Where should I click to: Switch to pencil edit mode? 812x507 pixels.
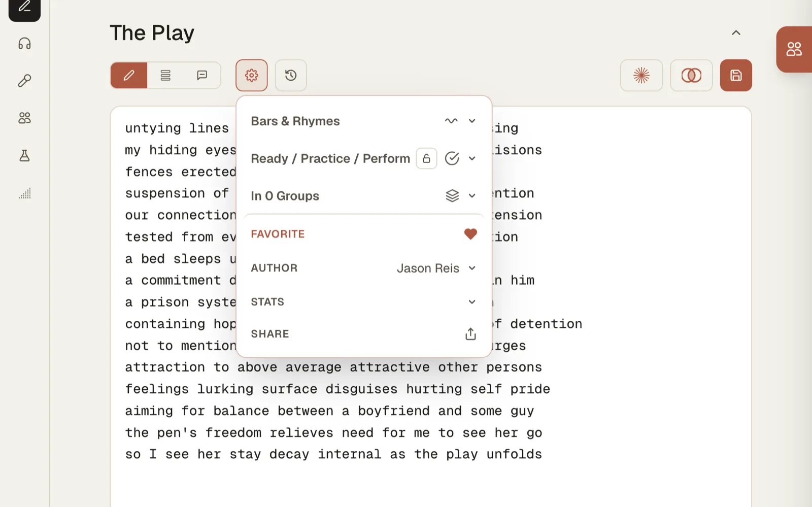129,76
